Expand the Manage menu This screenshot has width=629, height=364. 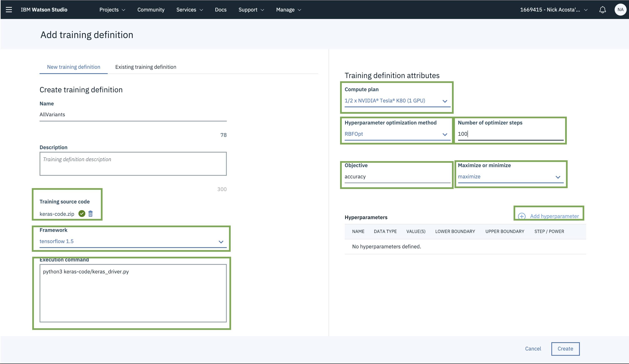click(288, 10)
